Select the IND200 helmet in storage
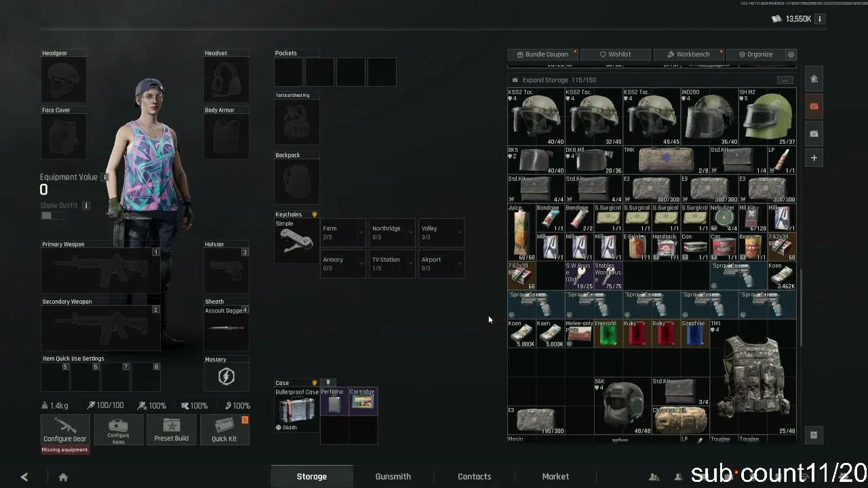This screenshot has height=488, width=868. click(709, 117)
